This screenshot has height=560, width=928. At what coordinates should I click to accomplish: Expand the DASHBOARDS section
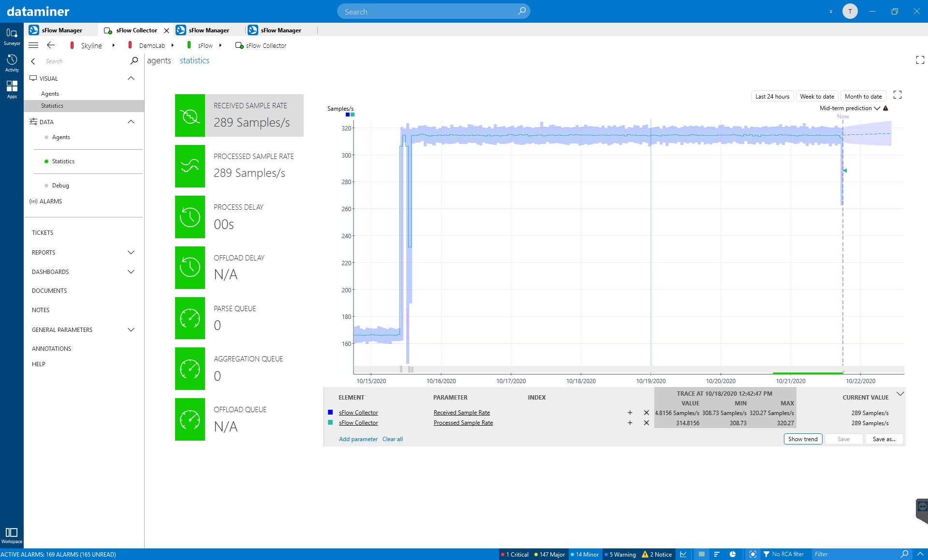pos(131,272)
